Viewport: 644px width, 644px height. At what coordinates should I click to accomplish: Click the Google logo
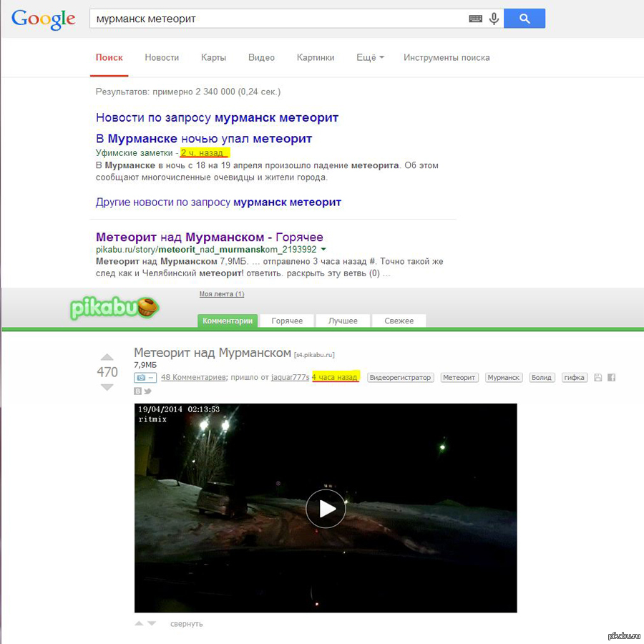[x=43, y=19]
